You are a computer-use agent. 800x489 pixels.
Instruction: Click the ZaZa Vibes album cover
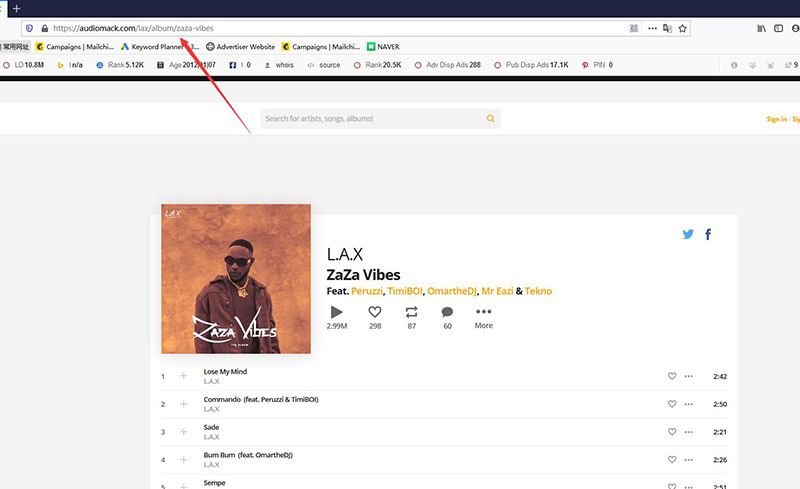click(236, 279)
